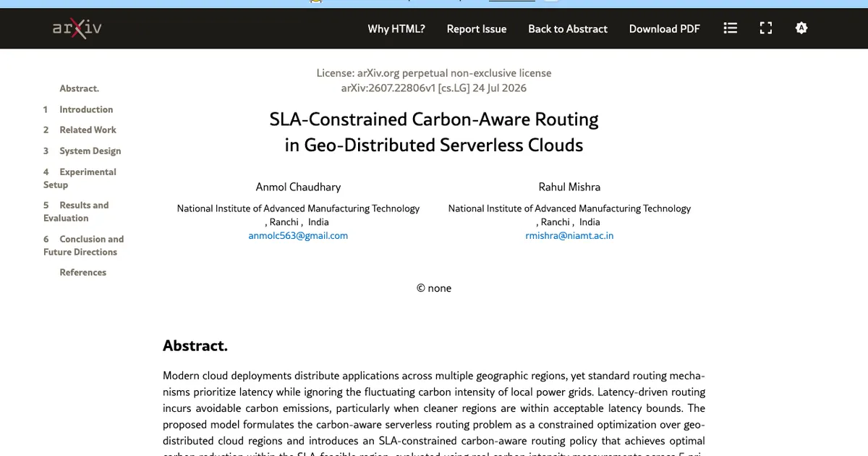868x456 pixels.
Task: Toggle the table of contents list icon
Action: point(731,28)
